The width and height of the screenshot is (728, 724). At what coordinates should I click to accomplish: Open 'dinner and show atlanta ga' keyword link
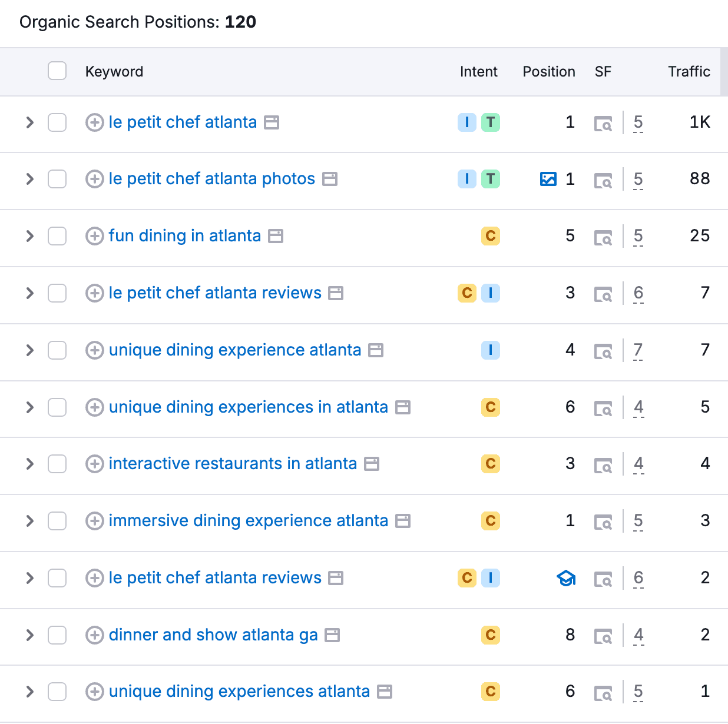point(213,635)
